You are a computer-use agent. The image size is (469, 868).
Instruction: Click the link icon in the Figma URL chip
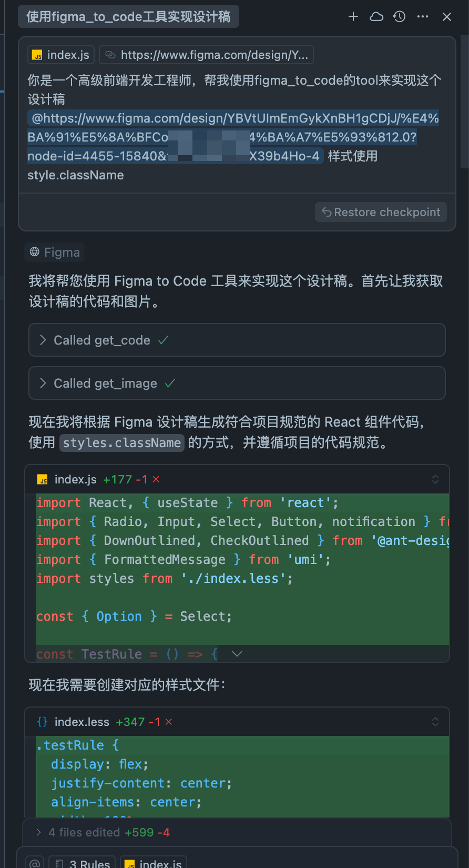(x=110, y=55)
